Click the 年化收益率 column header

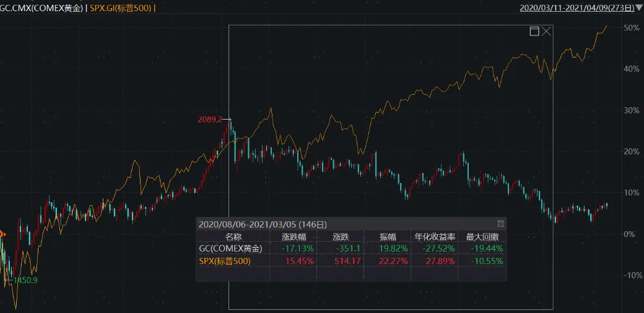435,237
